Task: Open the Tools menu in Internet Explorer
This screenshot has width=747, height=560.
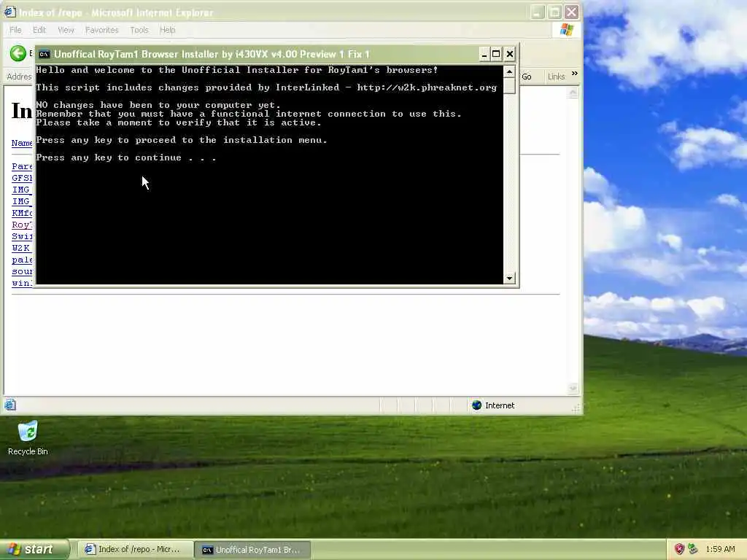Action: tap(139, 30)
